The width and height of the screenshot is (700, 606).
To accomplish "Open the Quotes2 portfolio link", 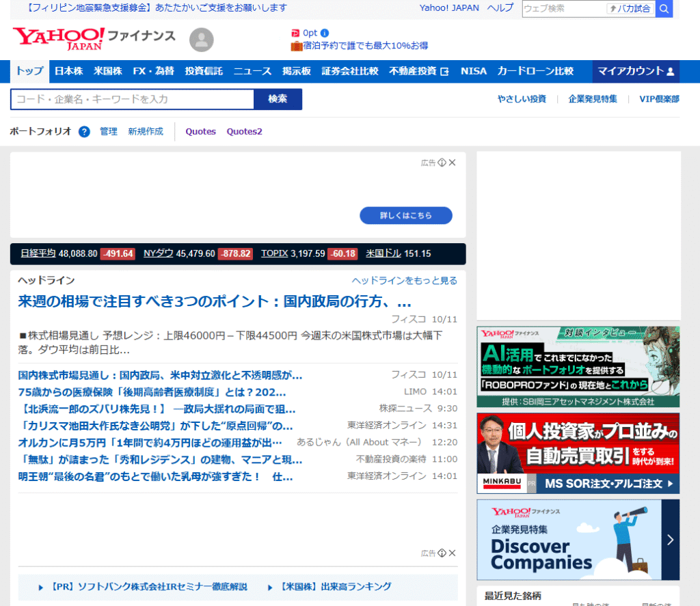I will coord(244,132).
